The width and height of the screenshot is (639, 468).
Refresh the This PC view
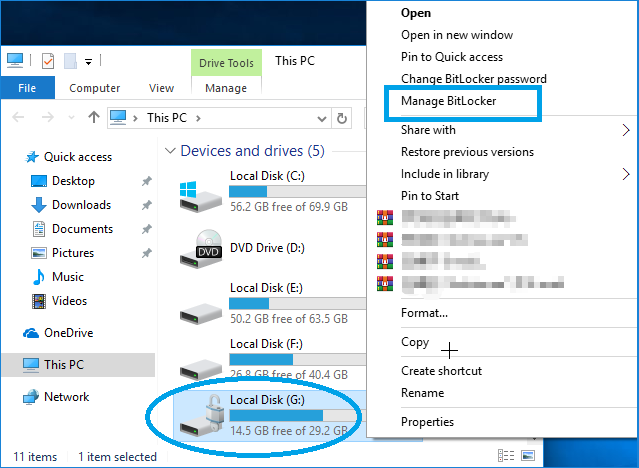click(x=342, y=118)
